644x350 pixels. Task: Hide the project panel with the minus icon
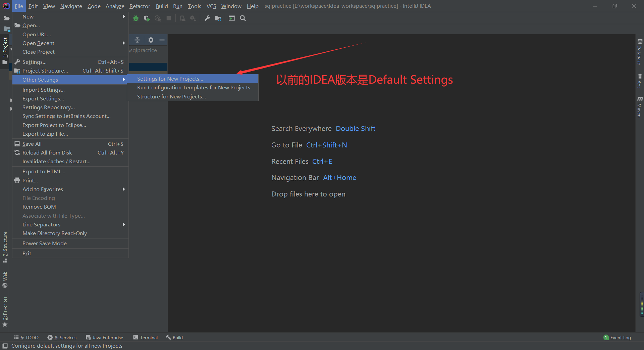[162, 40]
